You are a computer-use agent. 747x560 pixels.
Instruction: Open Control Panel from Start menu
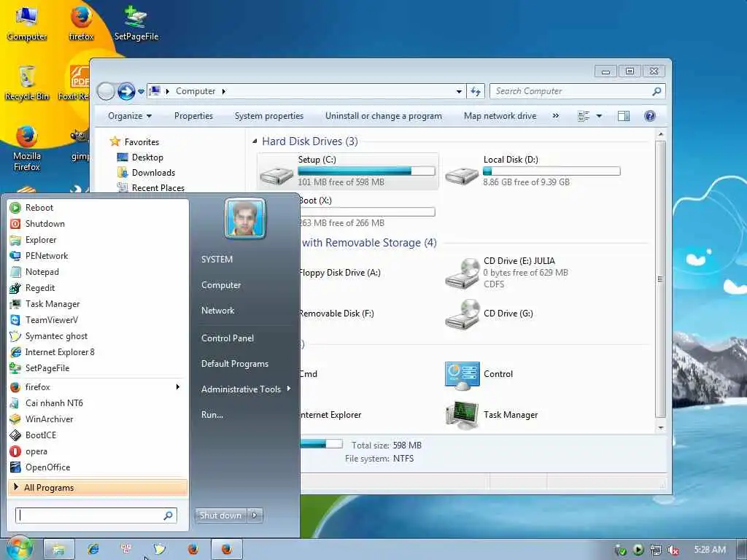click(228, 338)
